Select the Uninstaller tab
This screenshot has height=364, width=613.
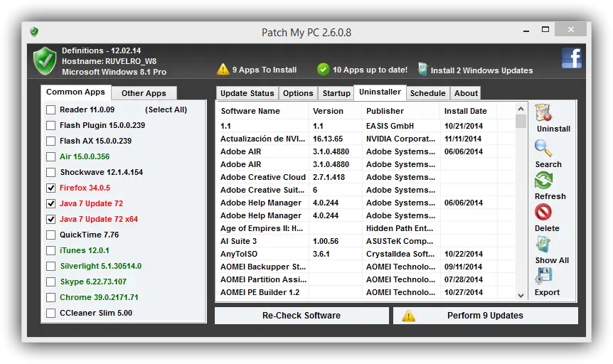coord(380,92)
